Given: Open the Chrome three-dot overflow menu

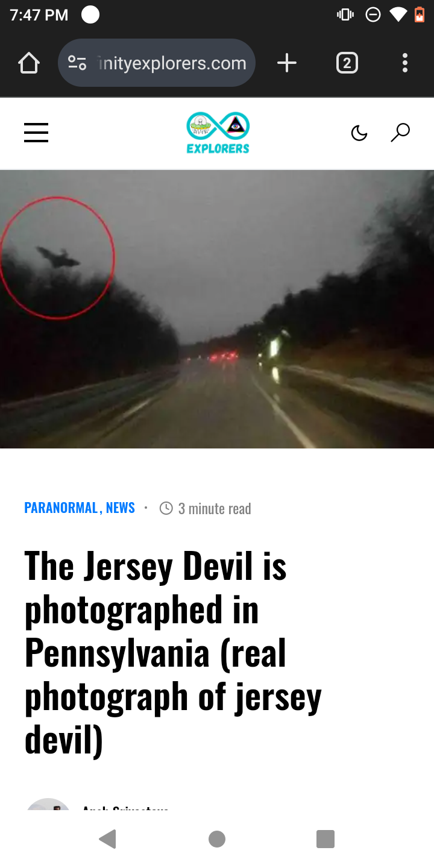Looking at the screenshot, I should click(x=404, y=63).
